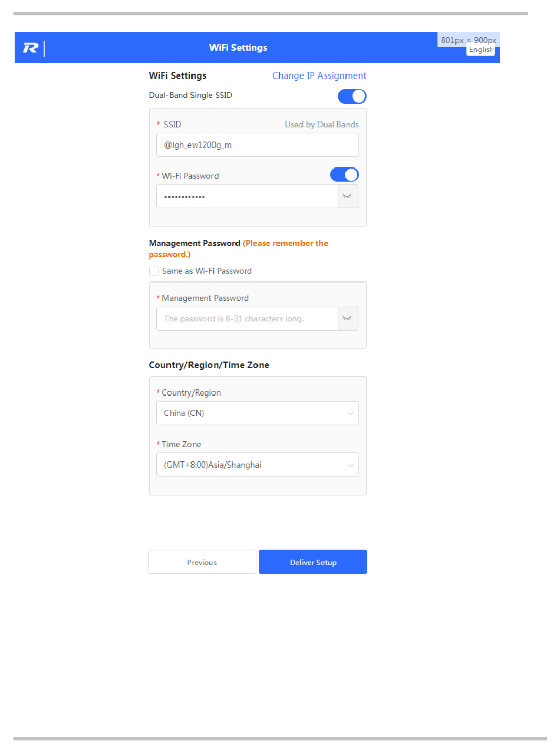Click the Used by Dual Bands label
The image size is (560, 752).
point(322,124)
